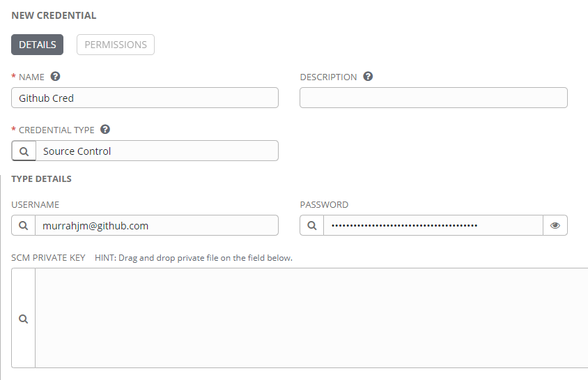This screenshot has height=380, width=588.
Task: Focus the Github Cred name field
Action: pyautogui.click(x=145, y=98)
